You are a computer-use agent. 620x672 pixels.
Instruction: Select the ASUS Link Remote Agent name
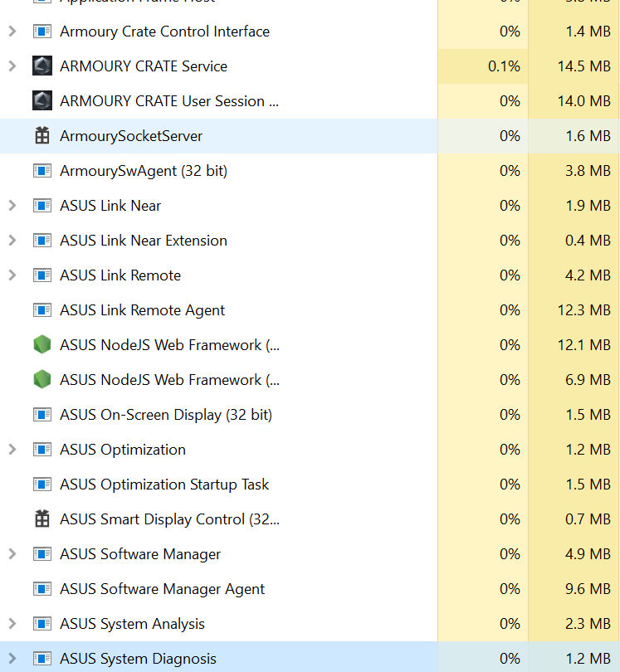coord(143,310)
